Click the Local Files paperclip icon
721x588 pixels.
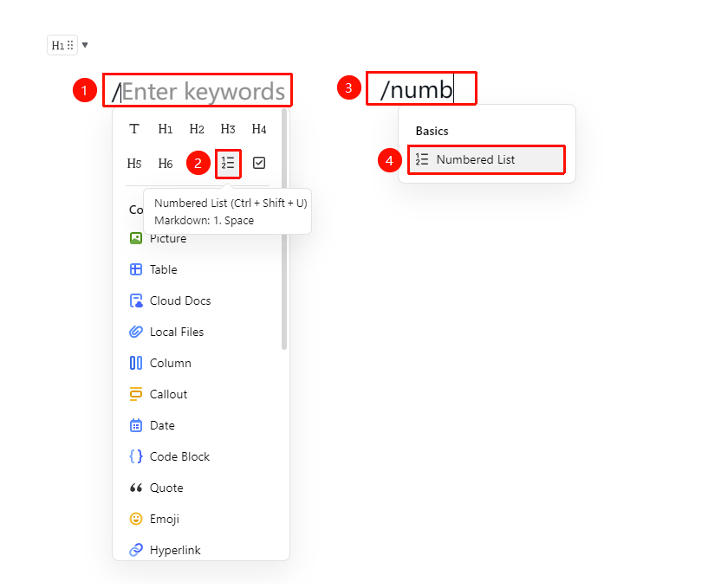[x=136, y=332]
